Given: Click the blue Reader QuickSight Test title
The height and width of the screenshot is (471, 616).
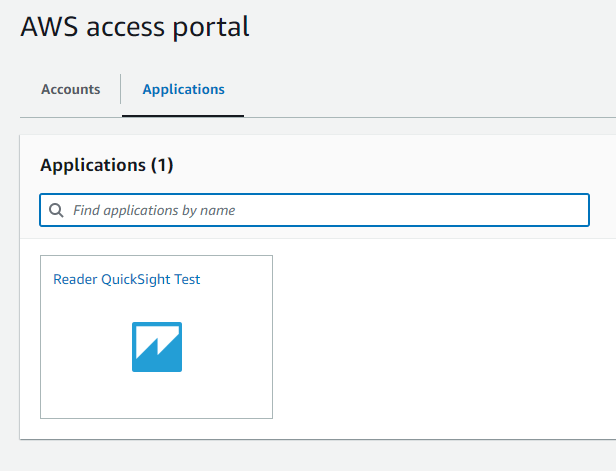Looking at the screenshot, I should 126,279.
